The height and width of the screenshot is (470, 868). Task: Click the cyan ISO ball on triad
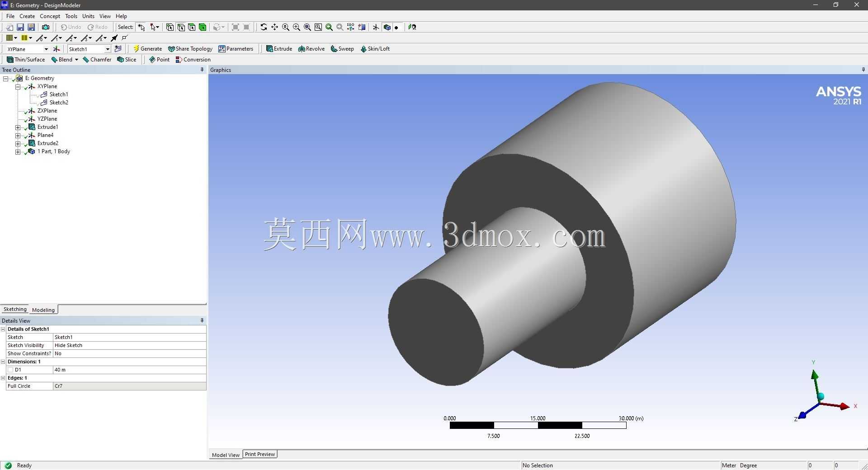pyautogui.click(x=821, y=397)
